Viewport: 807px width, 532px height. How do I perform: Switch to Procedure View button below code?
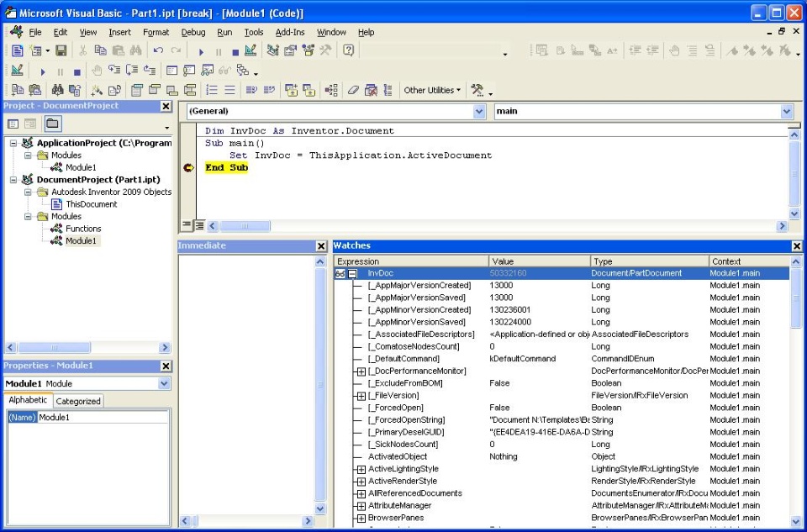coord(187,225)
